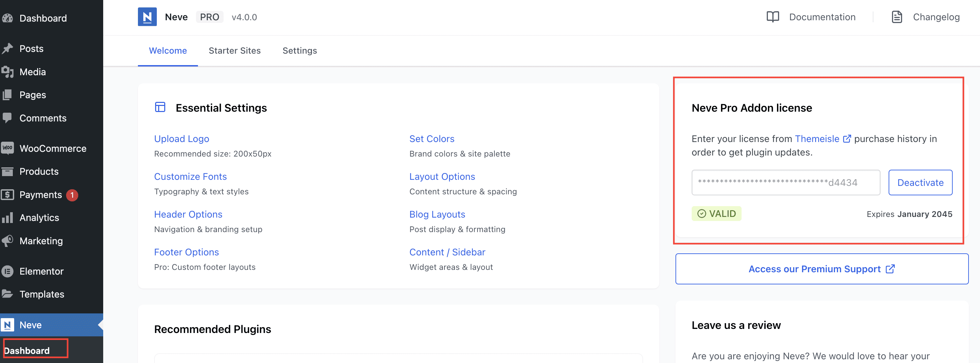Click the Posts pushpin icon
The image size is (980, 363).
8,49
